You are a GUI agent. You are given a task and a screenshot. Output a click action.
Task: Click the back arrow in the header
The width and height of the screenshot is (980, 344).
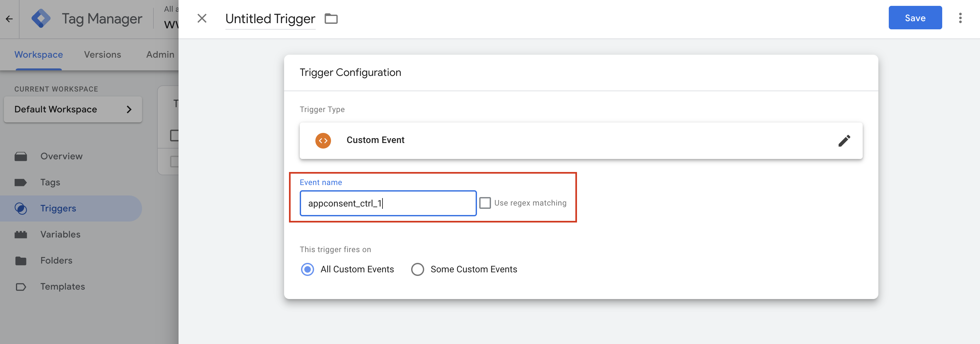click(x=9, y=19)
